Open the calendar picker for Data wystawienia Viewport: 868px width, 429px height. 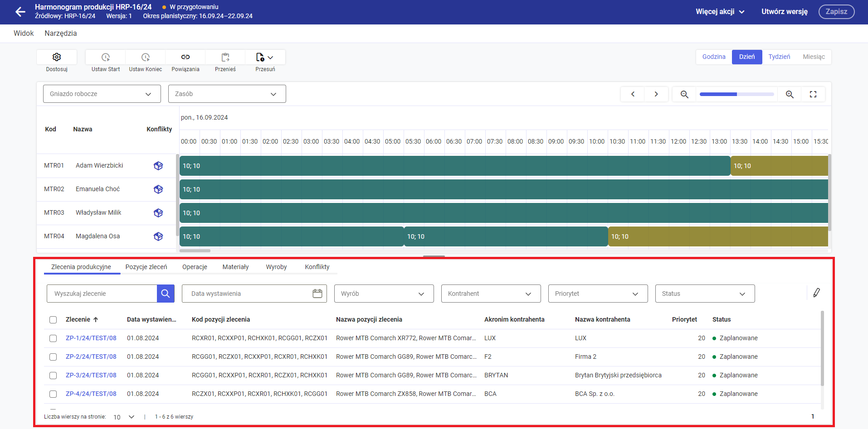pyautogui.click(x=317, y=294)
